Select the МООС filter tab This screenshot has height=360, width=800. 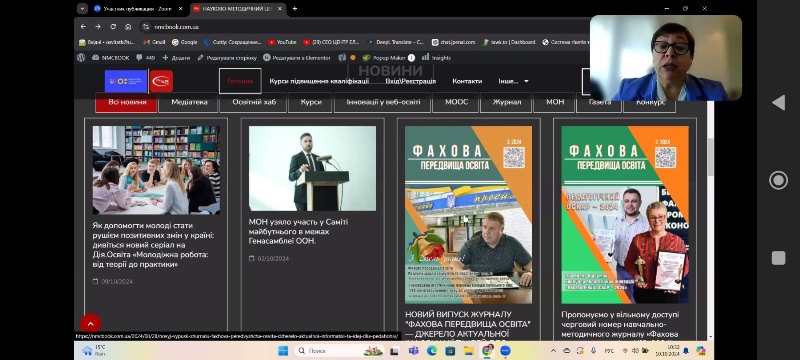pyautogui.click(x=456, y=102)
